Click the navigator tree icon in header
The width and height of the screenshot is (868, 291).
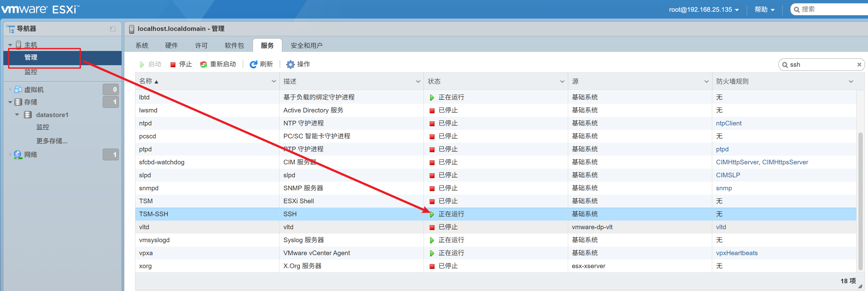point(10,29)
